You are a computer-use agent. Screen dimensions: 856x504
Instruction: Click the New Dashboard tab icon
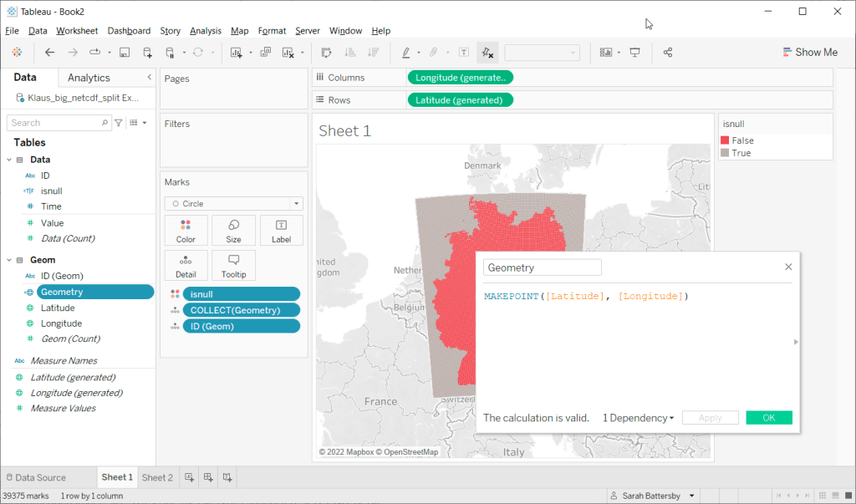(x=208, y=477)
